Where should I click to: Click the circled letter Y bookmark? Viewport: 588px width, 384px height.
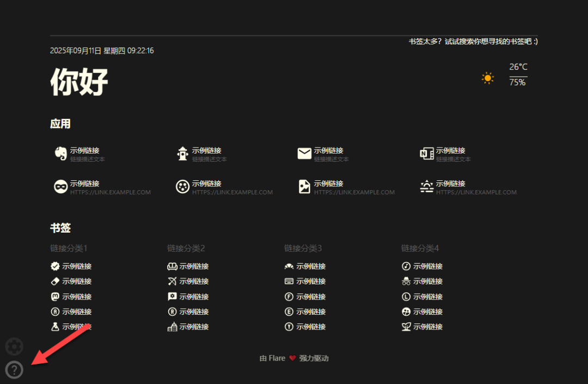click(305, 327)
